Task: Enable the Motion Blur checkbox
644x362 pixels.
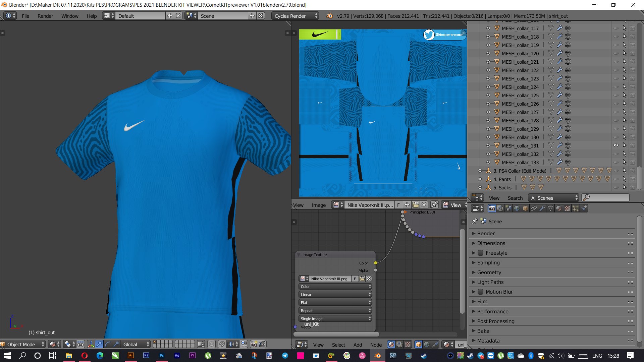Action: coord(481,292)
